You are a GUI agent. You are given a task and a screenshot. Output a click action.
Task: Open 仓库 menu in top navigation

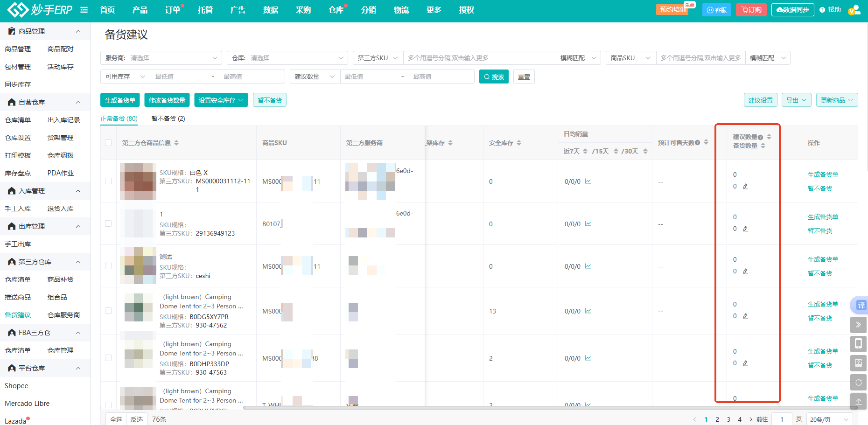click(336, 10)
